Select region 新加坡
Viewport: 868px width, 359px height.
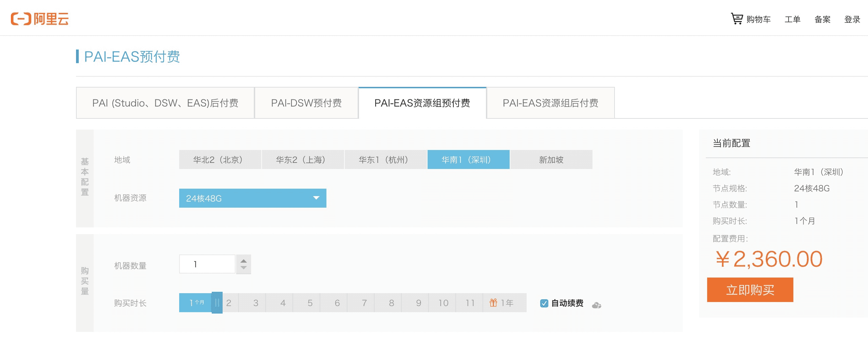coord(551,159)
